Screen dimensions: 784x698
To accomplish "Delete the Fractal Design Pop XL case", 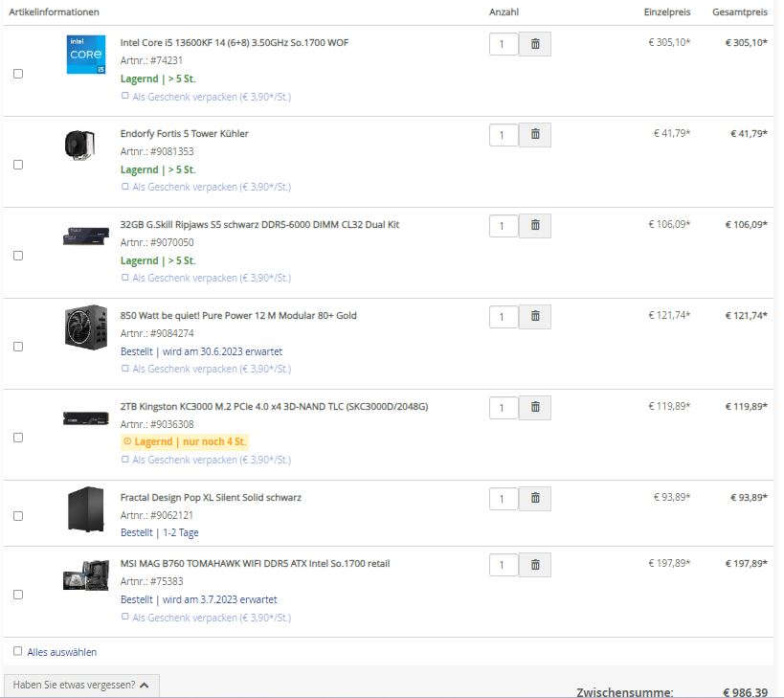I will point(534,498).
